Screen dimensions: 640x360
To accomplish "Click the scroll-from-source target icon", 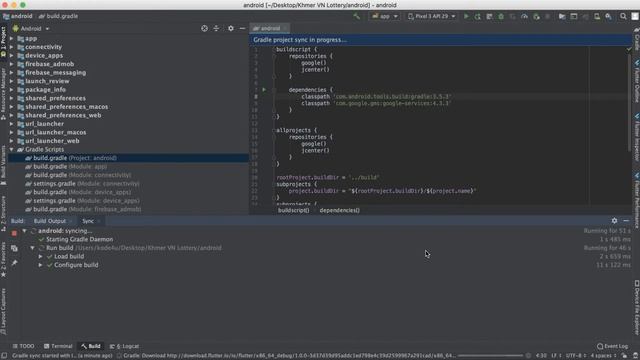I will click(204, 28).
